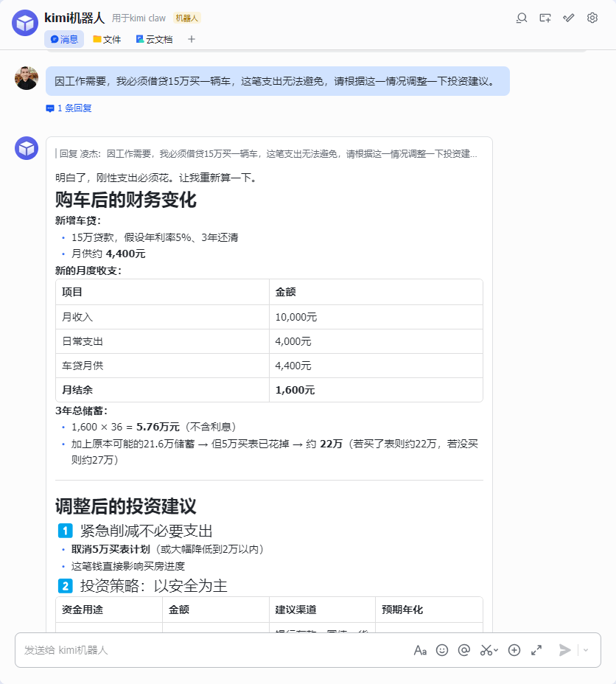Image resolution: width=616 pixels, height=684 pixels.
Task: Click the send message arrow button
Action: coord(565,650)
